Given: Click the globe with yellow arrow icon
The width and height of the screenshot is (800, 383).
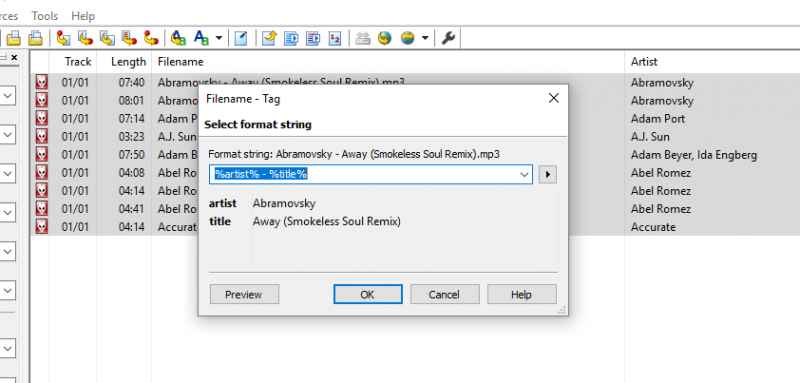Looking at the screenshot, I should [x=385, y=38].
